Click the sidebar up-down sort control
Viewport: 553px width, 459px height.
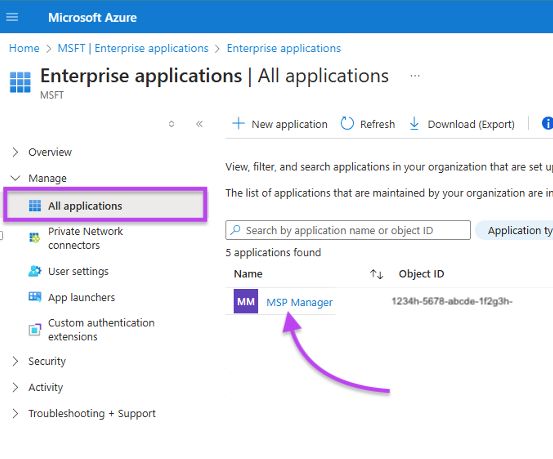click(x=171, y=124)
